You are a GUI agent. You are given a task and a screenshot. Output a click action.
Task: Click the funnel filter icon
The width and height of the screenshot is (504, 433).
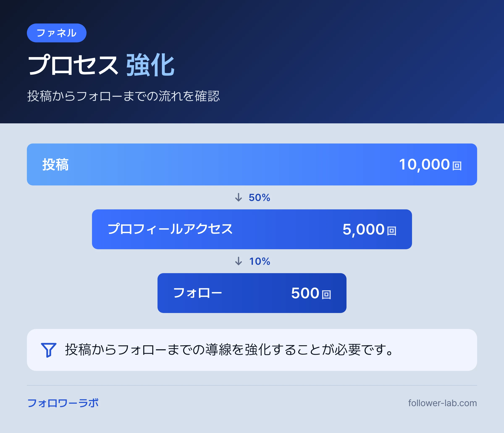click(49, 350)
